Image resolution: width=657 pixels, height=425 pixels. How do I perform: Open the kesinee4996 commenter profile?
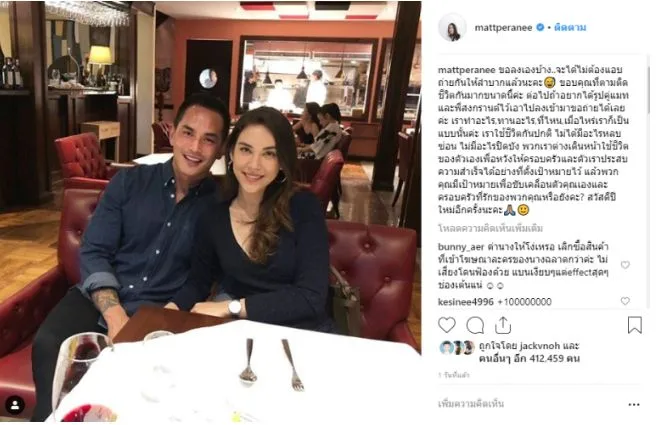(466, 302)
